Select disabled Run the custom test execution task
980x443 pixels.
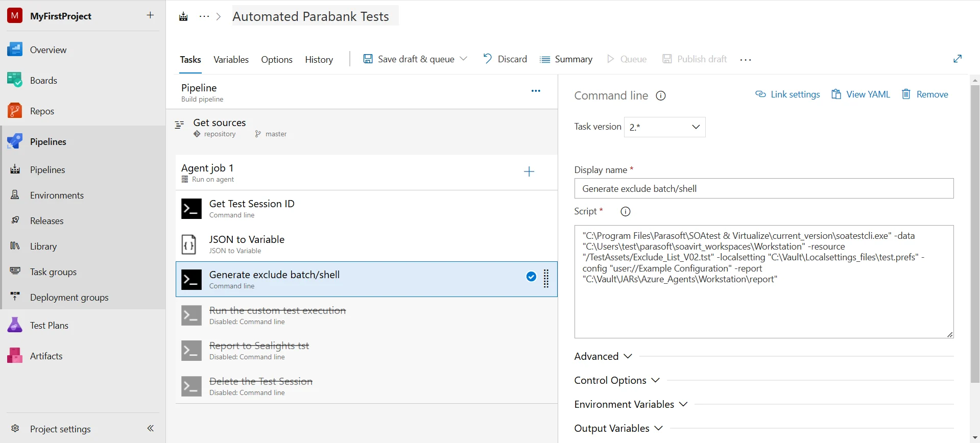[366, 315]
